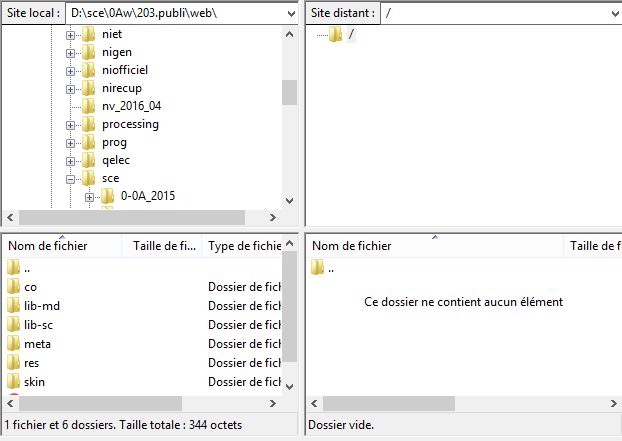Select the res folder row
This screenshot has height=441, width=622.
33,363
